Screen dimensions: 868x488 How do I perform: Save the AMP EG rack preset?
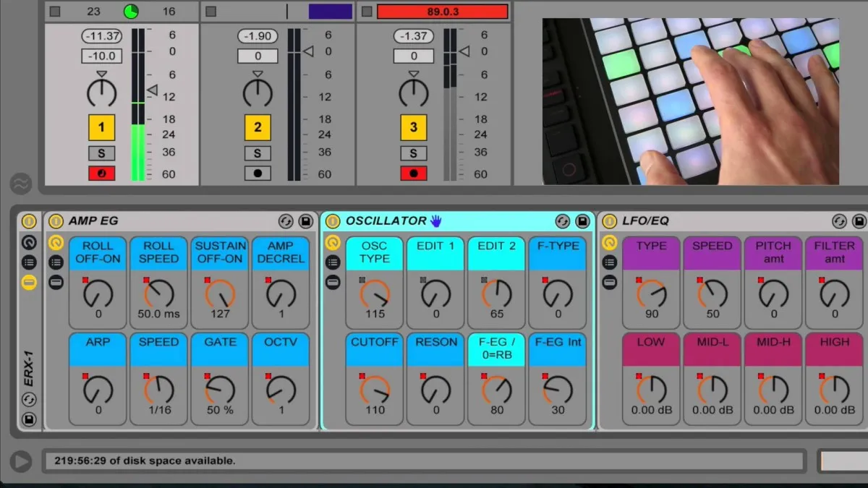(x=305, y=221)
